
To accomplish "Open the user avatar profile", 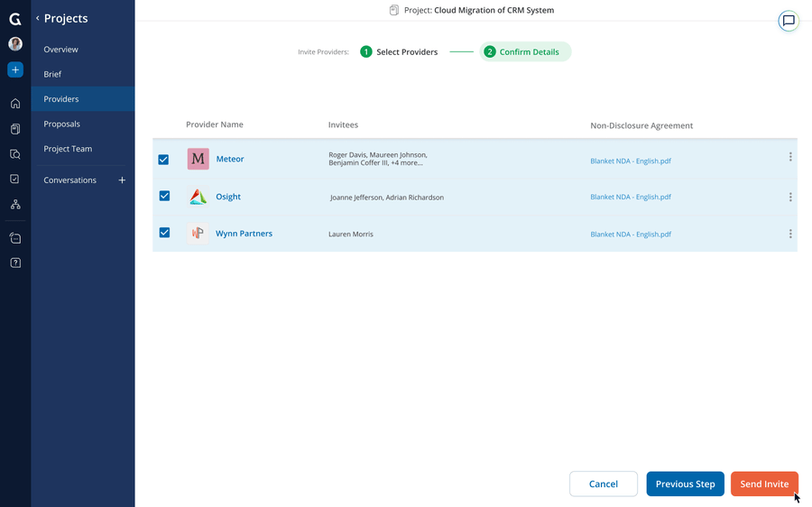I will coord(15,44).
